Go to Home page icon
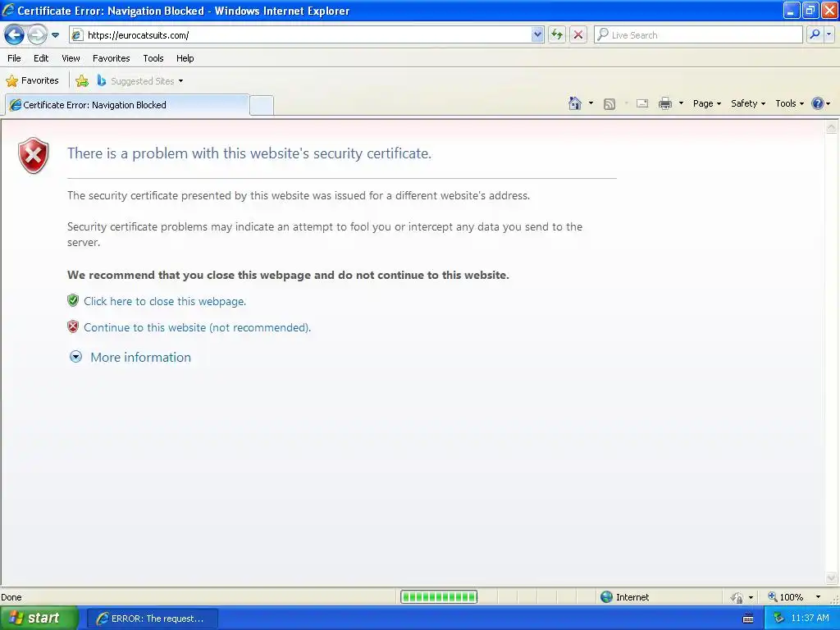840x630 pixels. point(575,103)
